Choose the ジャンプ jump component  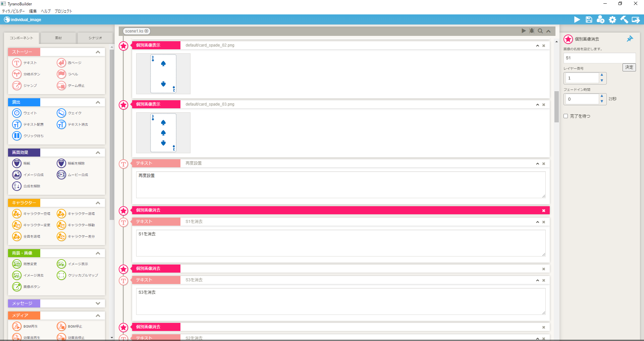click(x=24, y=86)
